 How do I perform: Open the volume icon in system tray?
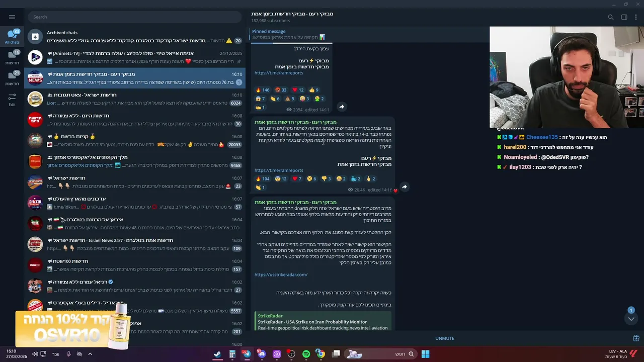tap(35, 354)
